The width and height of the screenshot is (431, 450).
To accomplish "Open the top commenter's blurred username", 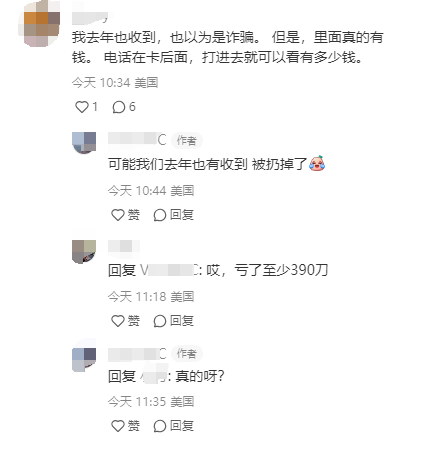I will click(90, 17).
